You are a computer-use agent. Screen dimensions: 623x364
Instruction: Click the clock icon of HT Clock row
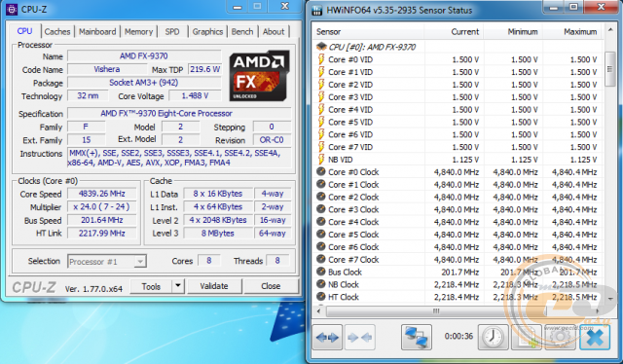coord(321,297)
